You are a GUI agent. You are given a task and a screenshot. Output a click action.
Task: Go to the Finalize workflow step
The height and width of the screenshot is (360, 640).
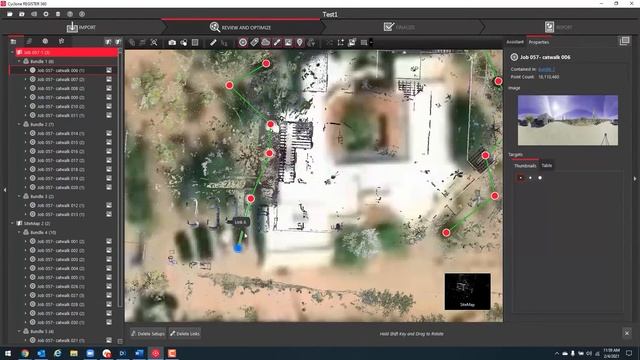(399, 27)
